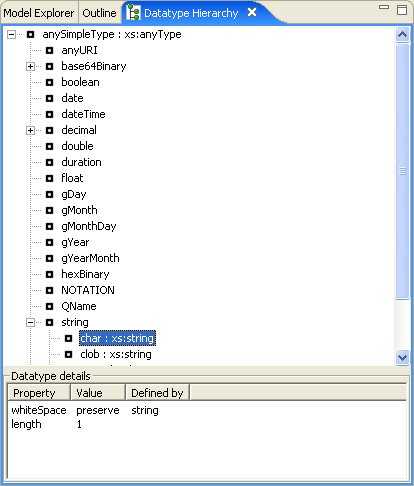Select the float tree item
Image resolution: width=414 pixels, height=486 pixels.
(x=72, y=178)
